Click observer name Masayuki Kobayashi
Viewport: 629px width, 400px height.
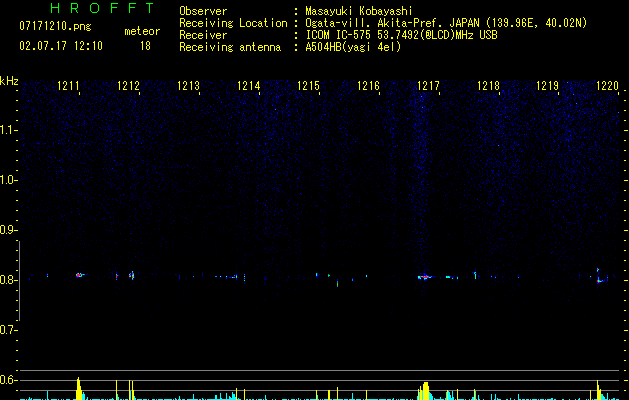pyautogui.click(x=359, y=11)
